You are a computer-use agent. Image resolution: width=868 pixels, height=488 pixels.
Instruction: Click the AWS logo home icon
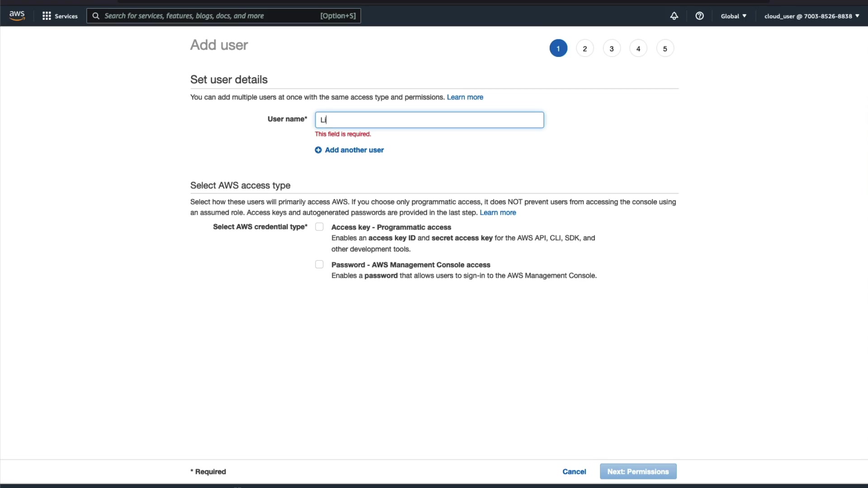(17, 15)
